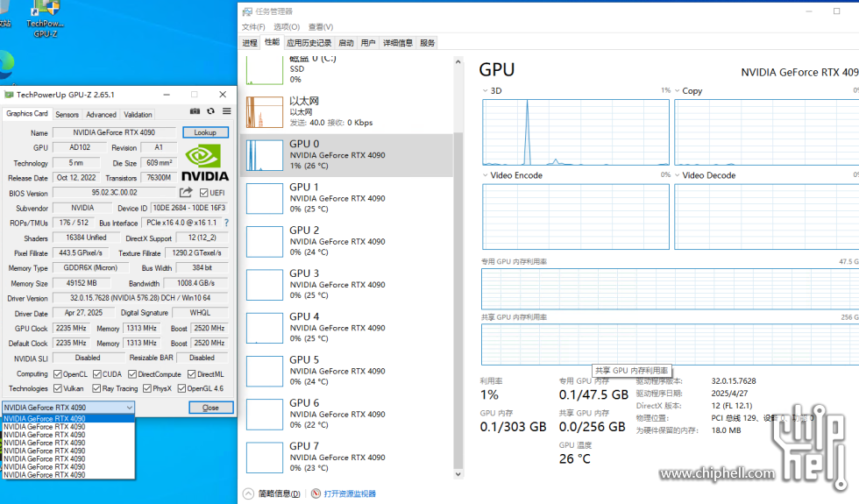
Task: Click the GPU name field NVIDIA GeForce RTX 4090
Action: [114, 132]
